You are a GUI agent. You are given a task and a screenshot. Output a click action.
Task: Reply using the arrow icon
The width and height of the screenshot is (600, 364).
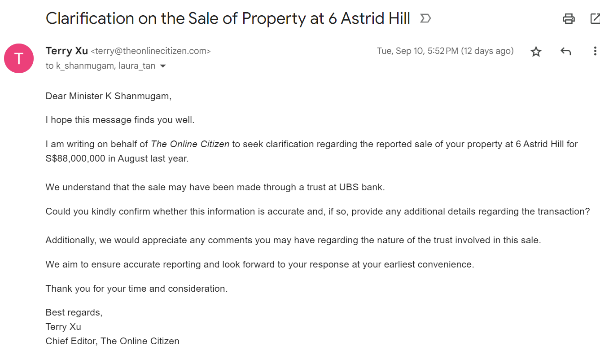pos(565,52)
